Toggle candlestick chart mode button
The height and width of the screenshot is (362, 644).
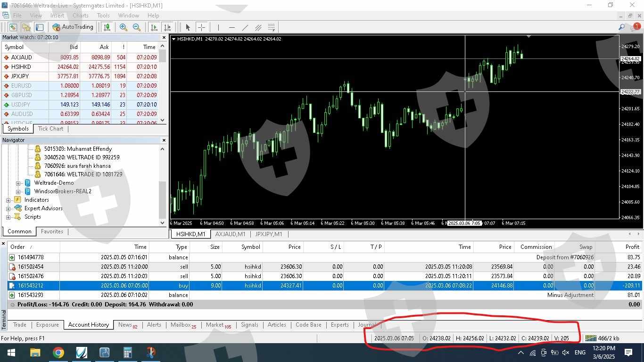click(107, 27)
